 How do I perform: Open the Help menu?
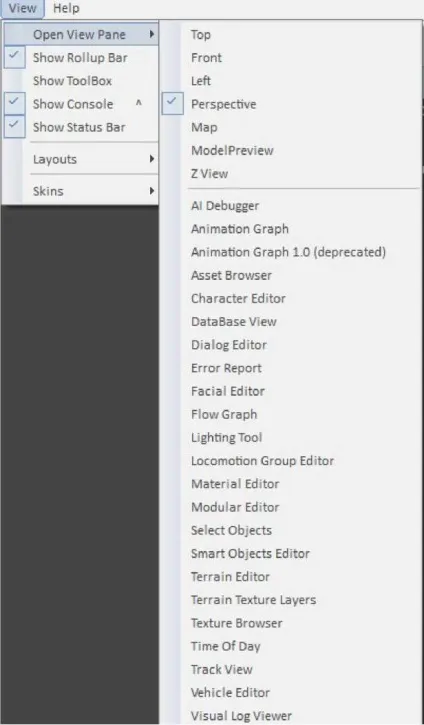click(66, 8)
